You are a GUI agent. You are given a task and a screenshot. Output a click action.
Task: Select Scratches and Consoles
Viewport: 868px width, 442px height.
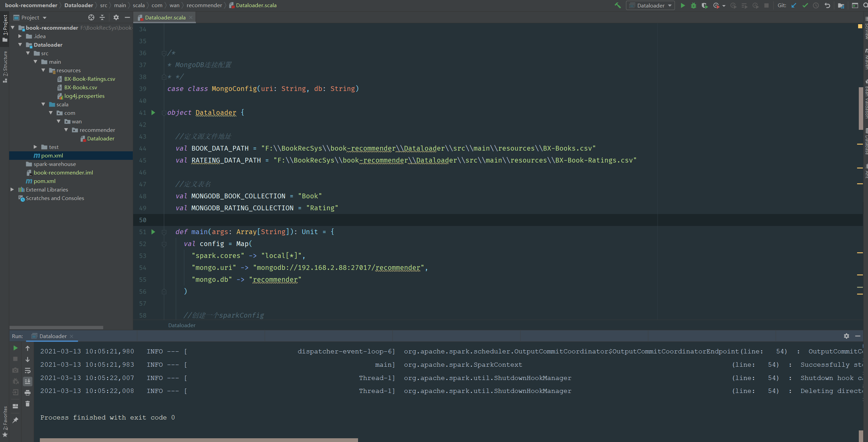[x=55, y=198]
